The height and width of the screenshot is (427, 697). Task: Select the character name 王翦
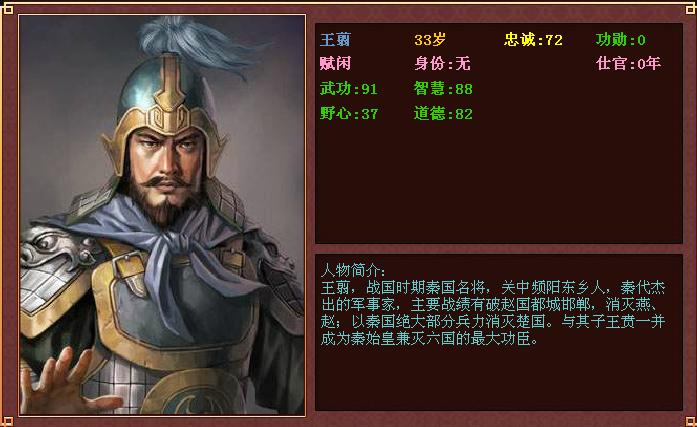(335, 40)
